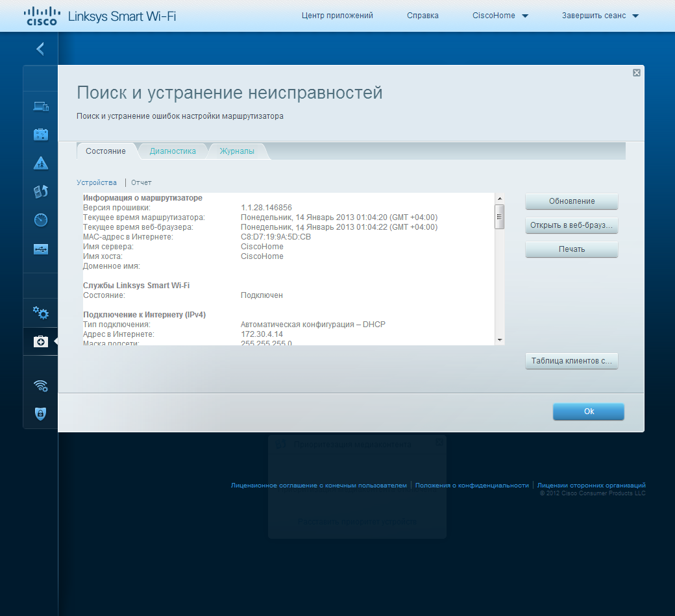The width and height of the screenshot is (675, 616).
Task: Click the Текущее время маршрутизатора label
Action: coord(144,217)
